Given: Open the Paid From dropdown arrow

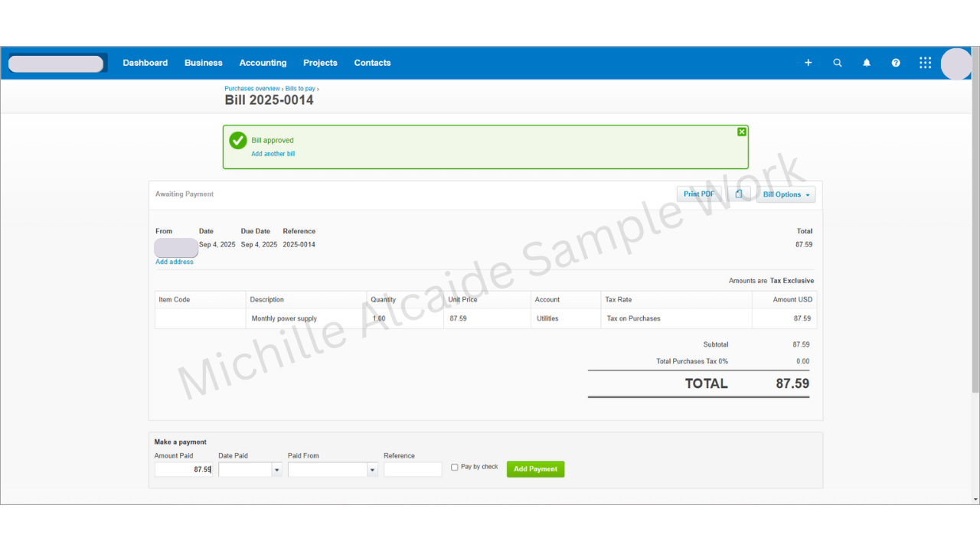Looking at the screenshot, I should (372, 470).
